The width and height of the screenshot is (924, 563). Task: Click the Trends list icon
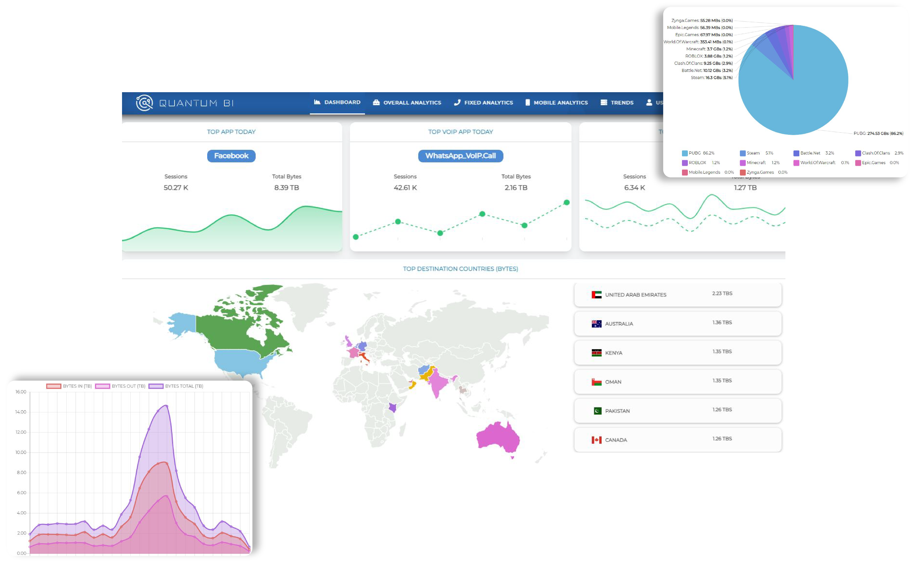click(604, 102)
